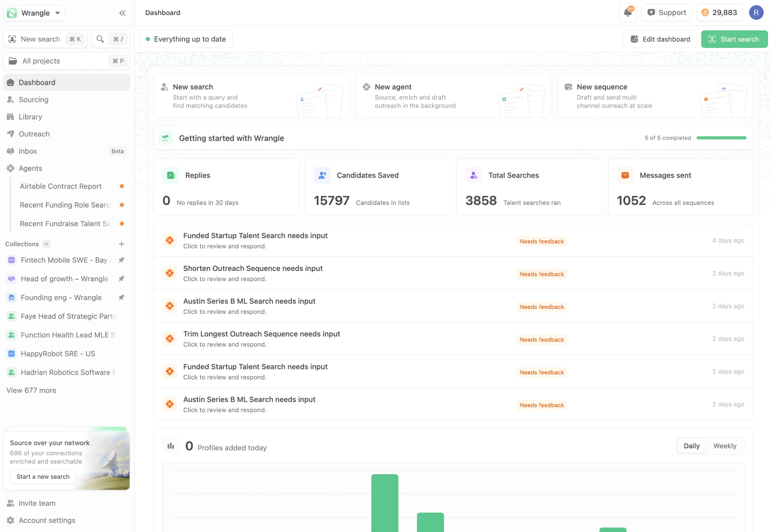Expand Getting started with Wrangle panel
The height and width of the screenshot is (532, 771).
point(453,138)
